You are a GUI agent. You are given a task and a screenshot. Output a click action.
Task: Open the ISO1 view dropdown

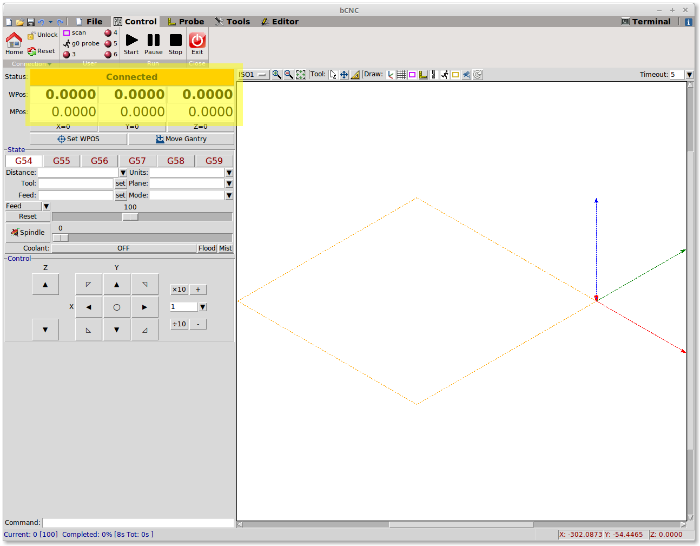point(254,75)
